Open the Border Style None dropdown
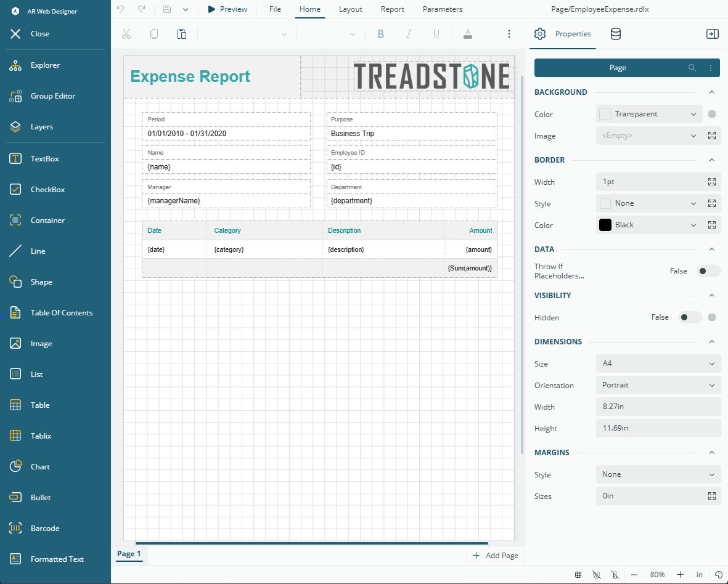 [648, 204]
